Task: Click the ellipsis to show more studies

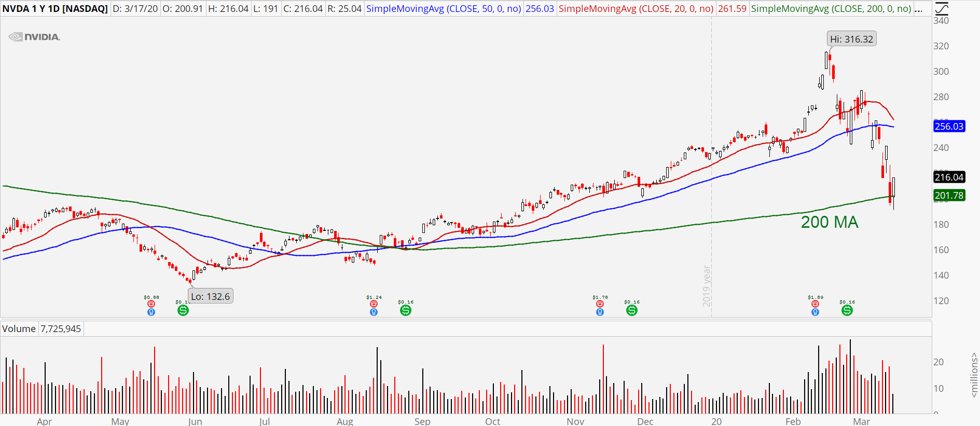Action: point(918,9)
